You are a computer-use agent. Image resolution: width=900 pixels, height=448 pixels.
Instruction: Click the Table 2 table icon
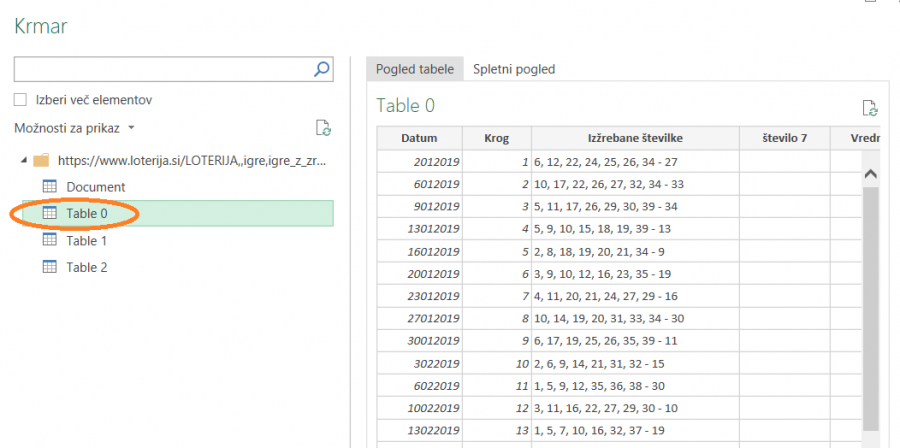click(49, 267)
